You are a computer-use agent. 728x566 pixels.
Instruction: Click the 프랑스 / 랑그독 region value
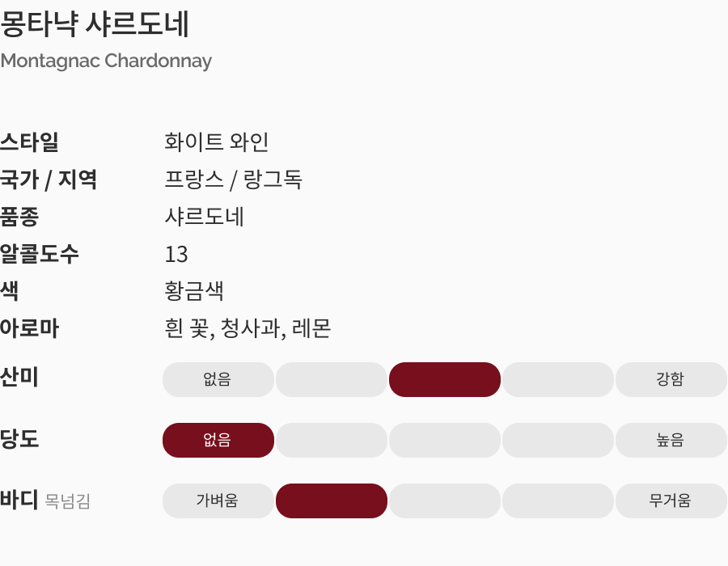(233, 180)
